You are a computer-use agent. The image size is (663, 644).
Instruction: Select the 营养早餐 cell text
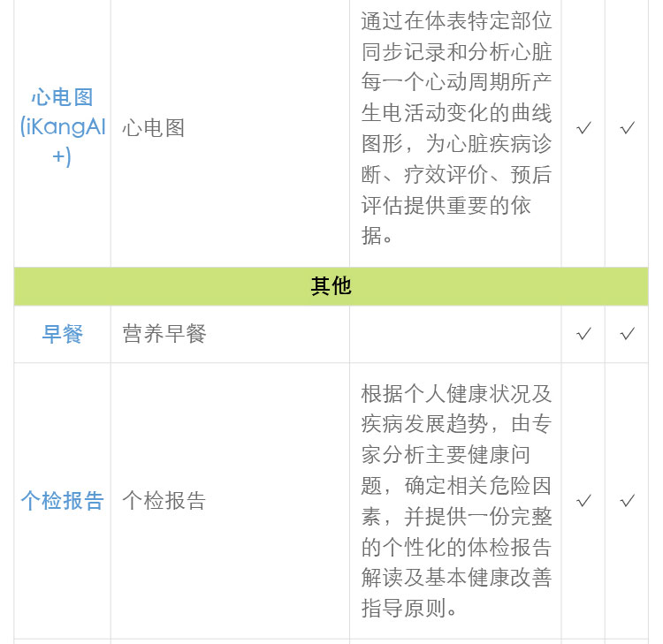click(164, 334)
